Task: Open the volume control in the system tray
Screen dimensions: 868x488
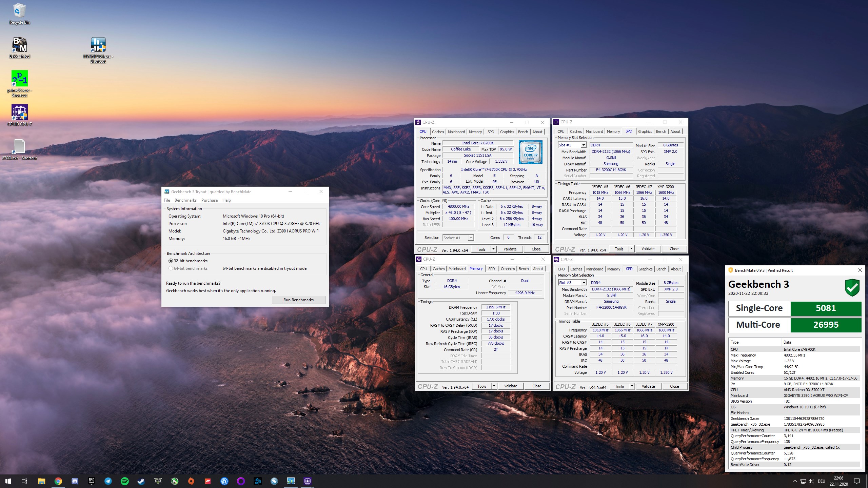Action: 811,481
